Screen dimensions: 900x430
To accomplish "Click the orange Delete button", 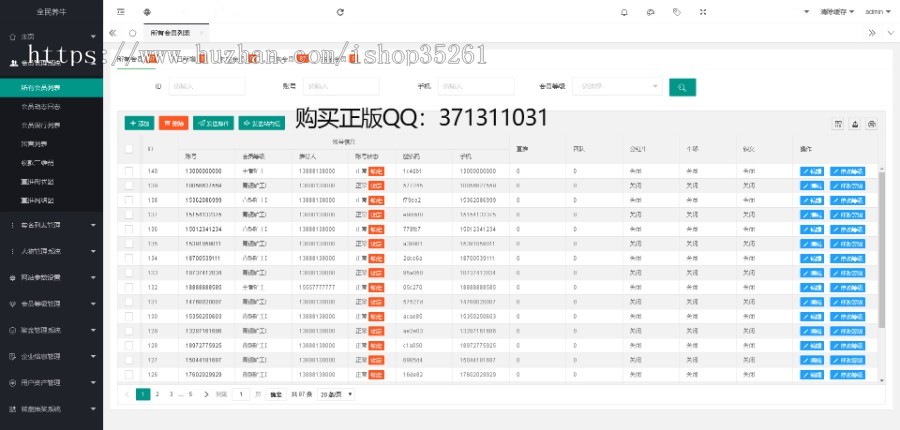I will (173, 123).
